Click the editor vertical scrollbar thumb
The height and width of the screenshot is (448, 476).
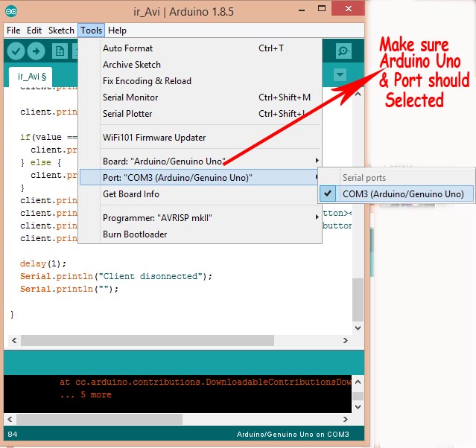coord(358,300)
